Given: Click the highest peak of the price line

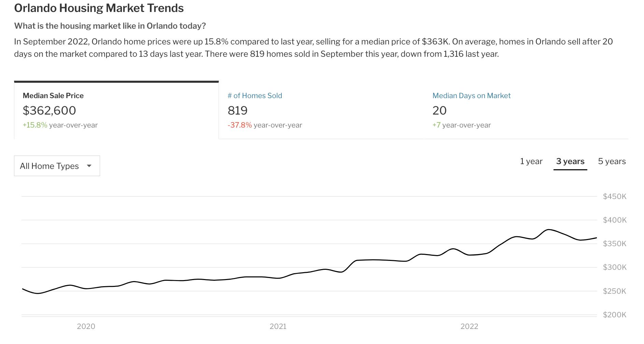Looking at the screenshot, I should [x=549, y=229].
